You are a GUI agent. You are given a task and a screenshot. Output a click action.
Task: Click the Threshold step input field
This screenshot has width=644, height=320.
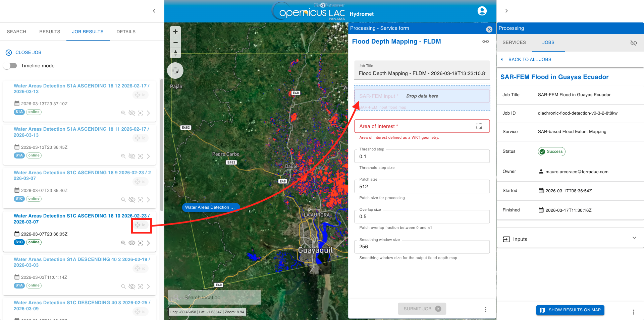[422, 156]
